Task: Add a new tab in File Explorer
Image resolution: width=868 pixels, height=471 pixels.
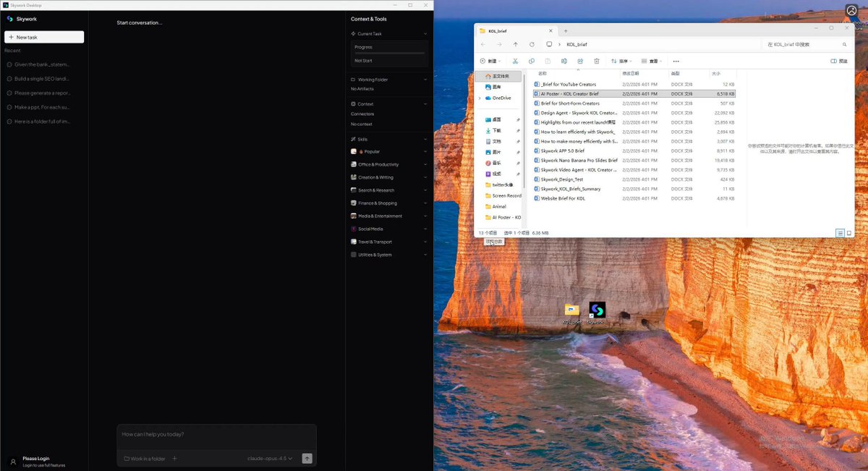Action: [566, 31]
